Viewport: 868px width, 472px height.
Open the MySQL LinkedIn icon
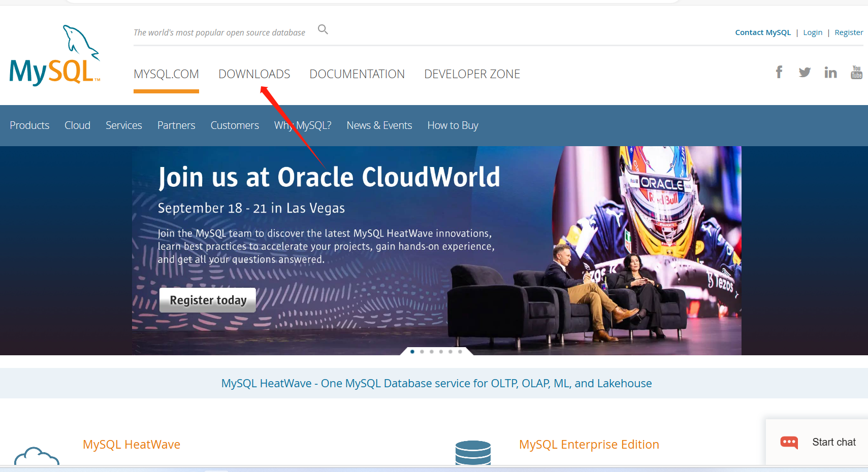click(x=830, y=72)
